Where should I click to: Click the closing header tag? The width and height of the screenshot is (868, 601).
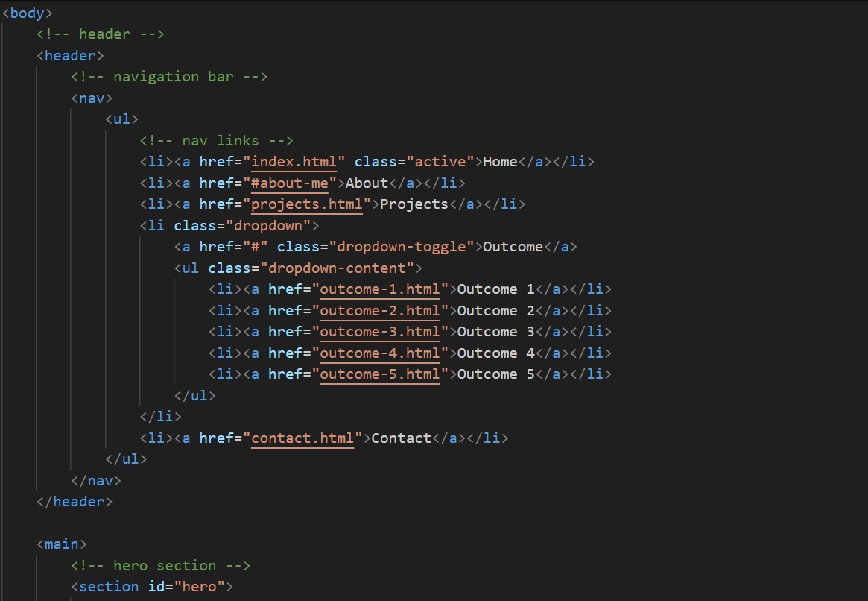75,502
